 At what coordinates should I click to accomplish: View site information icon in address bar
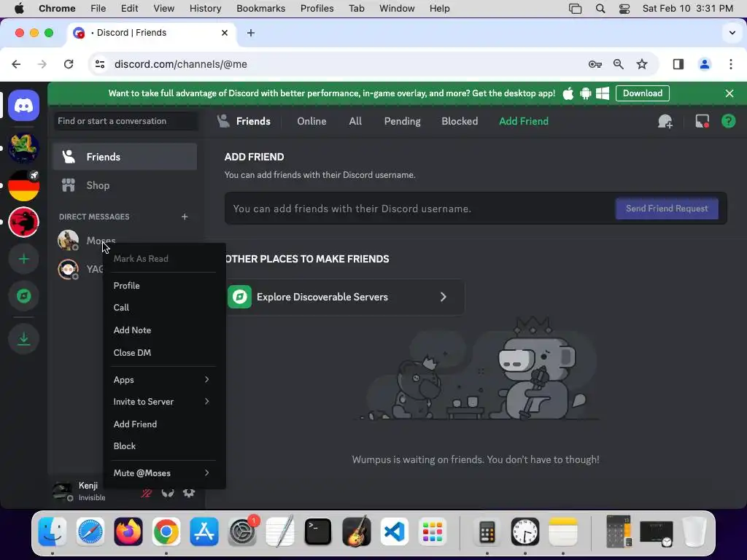(99, 64)
